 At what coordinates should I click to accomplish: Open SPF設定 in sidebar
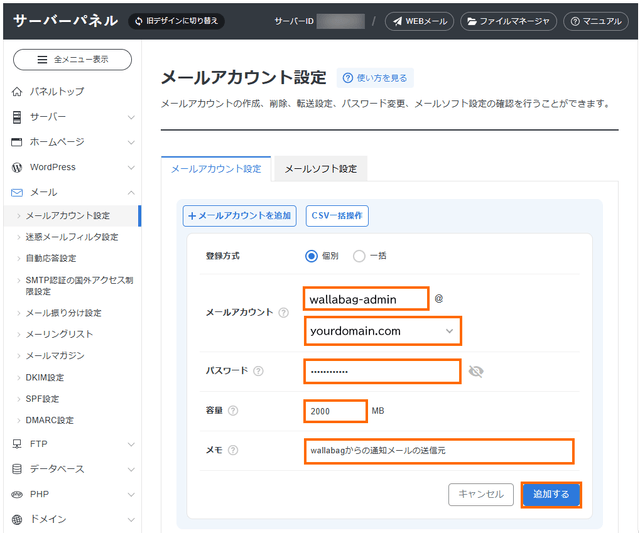click(42, 399)
